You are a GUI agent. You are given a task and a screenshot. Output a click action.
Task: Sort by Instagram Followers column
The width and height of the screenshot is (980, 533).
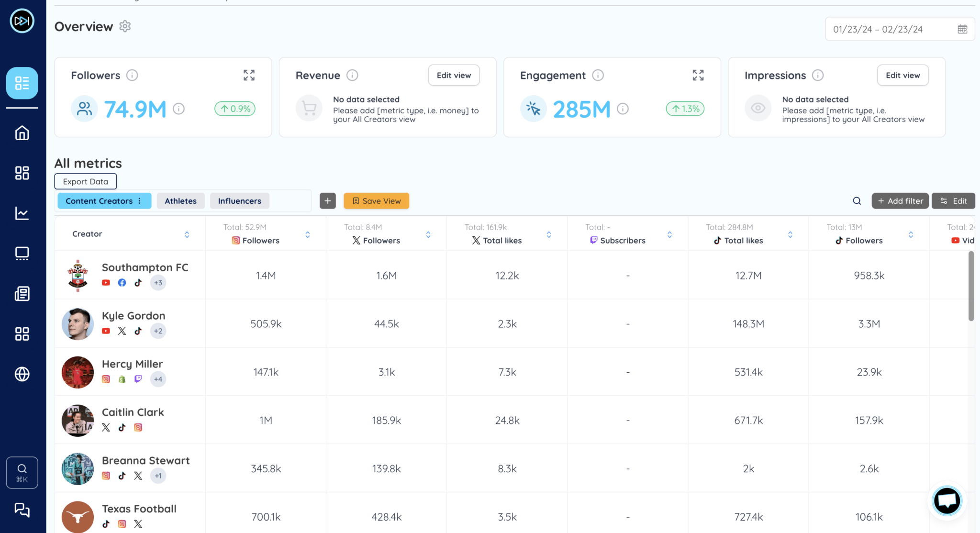coord(308,234)
